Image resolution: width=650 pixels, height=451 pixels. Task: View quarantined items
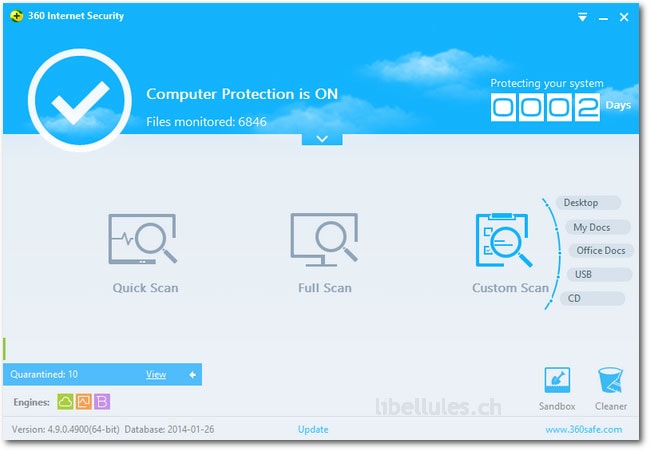point(156,375)
